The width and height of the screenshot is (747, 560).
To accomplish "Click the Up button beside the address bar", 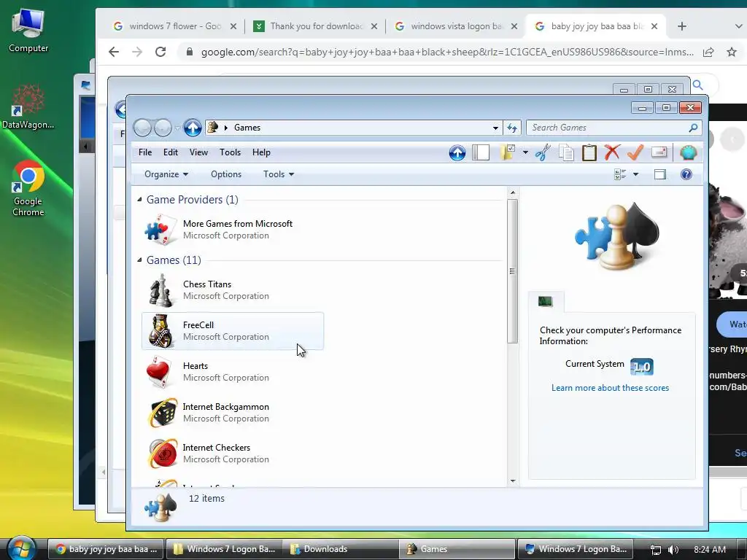I will click(x=193, y=128).
